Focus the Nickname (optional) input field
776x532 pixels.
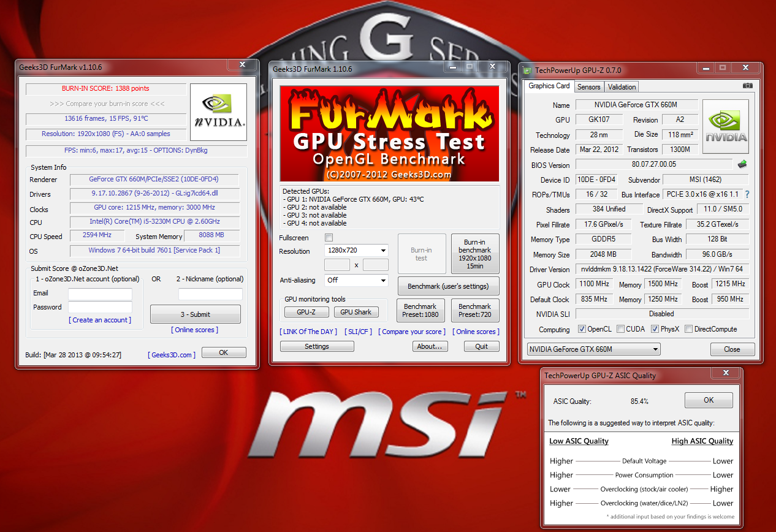pyautogui.click(x=210, y=294)
